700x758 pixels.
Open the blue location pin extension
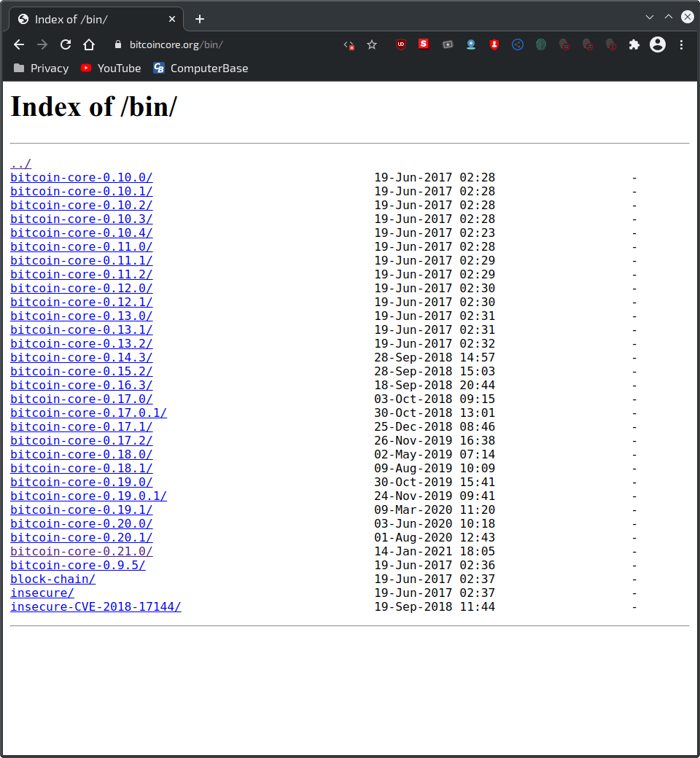(471, 44)
